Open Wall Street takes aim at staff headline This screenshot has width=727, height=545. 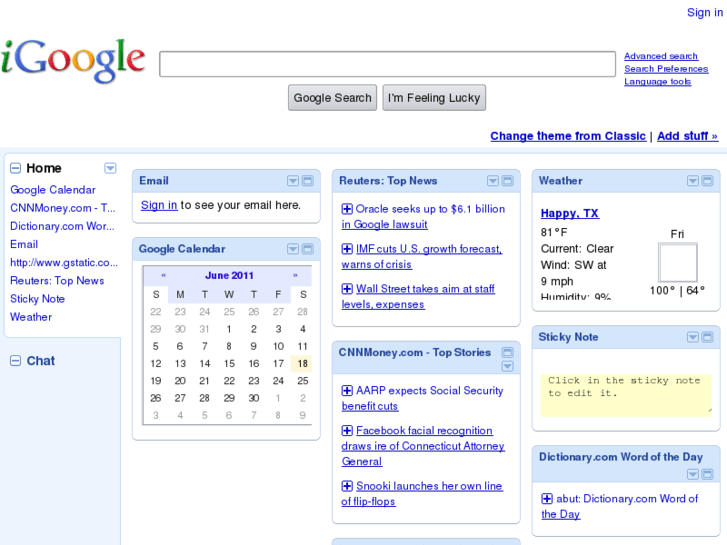coord(418,296)
